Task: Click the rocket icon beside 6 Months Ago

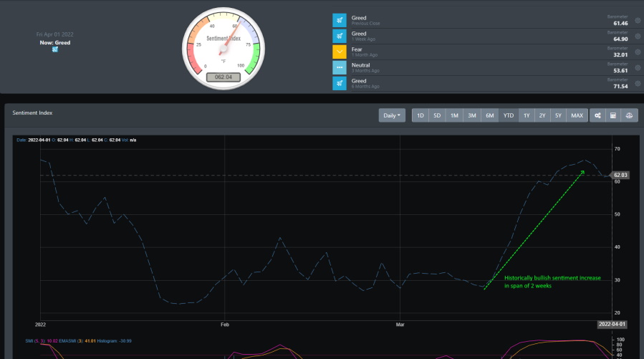Action: click(x=340, y=83)
